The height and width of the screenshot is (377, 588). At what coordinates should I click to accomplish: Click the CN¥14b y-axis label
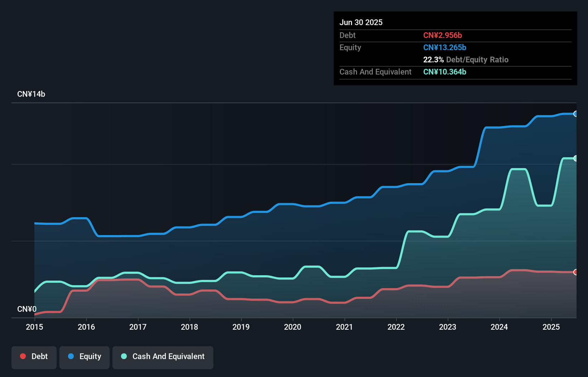click(31, 94)
